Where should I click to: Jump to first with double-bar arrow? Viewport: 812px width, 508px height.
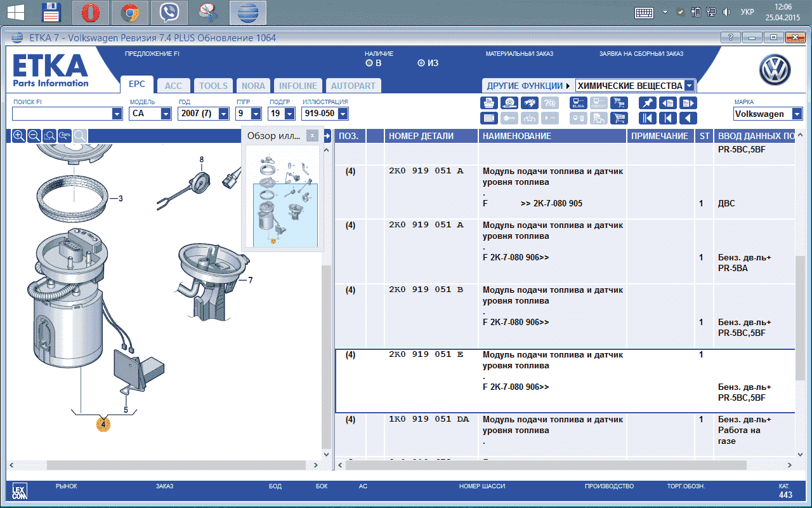(x=648, y=118)
